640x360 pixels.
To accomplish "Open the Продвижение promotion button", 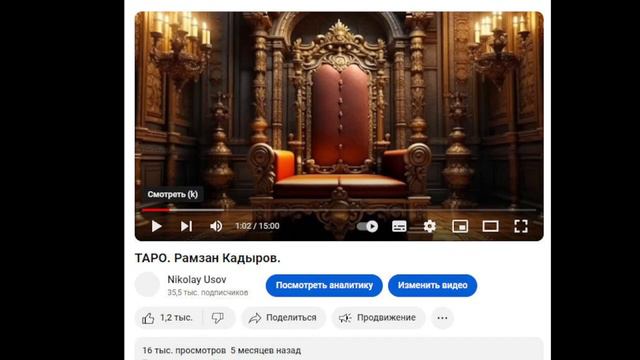I will click(x=378, y=318).
